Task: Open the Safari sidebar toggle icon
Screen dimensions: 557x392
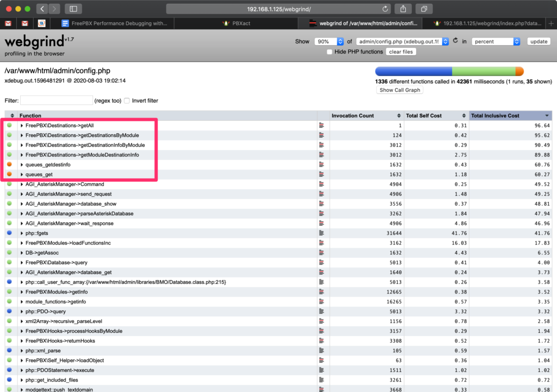Action: (x=73, y=8)
